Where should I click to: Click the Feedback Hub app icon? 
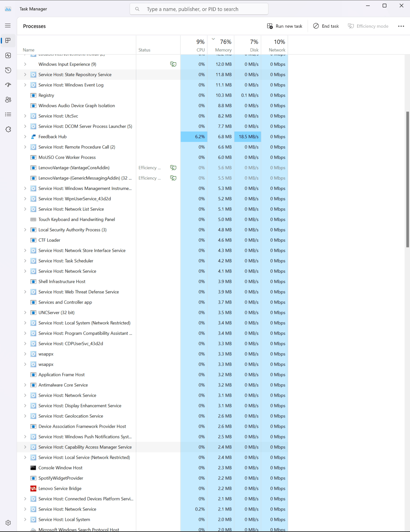pyautogui.click(x=33, y=137)
